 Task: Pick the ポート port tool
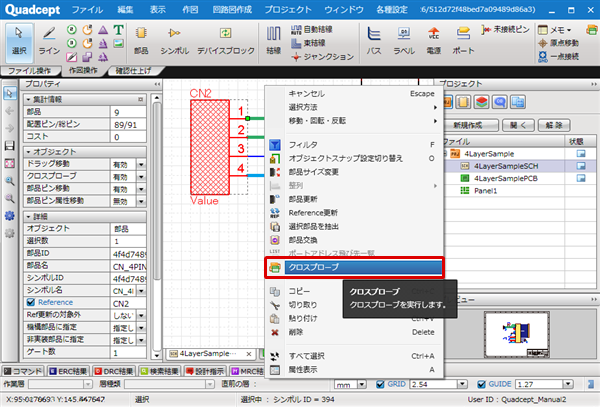point(463,40)
